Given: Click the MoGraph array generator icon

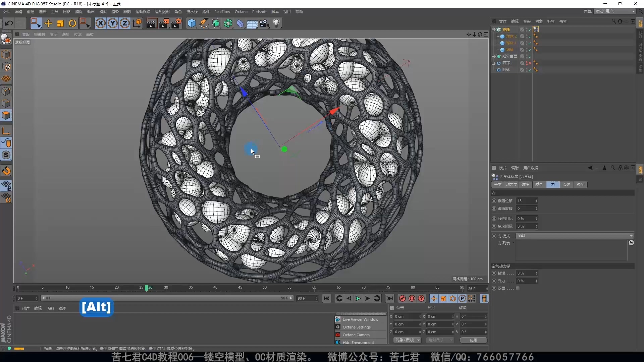Looking at the screenshot, I should click(x=228, y=23).
